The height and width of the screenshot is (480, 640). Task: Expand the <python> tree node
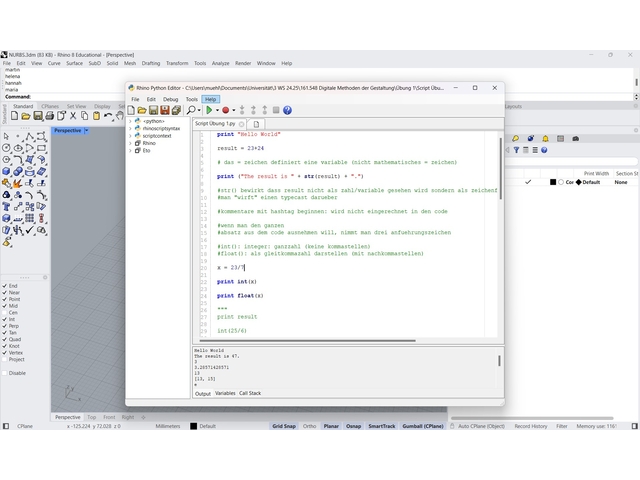[x=130, y=121]
